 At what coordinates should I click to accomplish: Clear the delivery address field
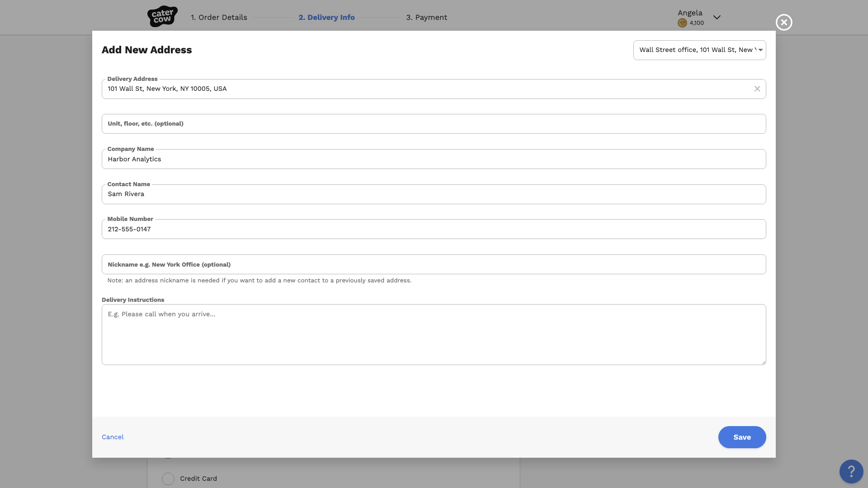pos(757,89)
